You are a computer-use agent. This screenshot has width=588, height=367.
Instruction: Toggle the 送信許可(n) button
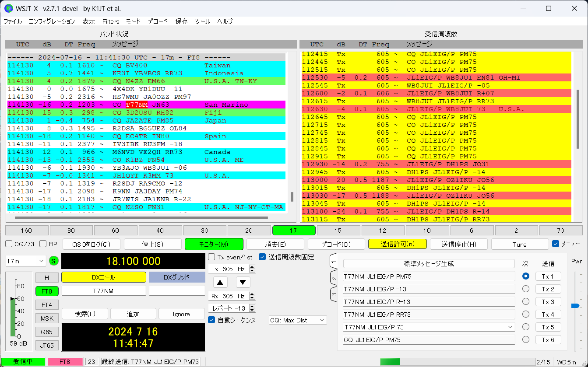pyautogui.click(x=398, y=244)
